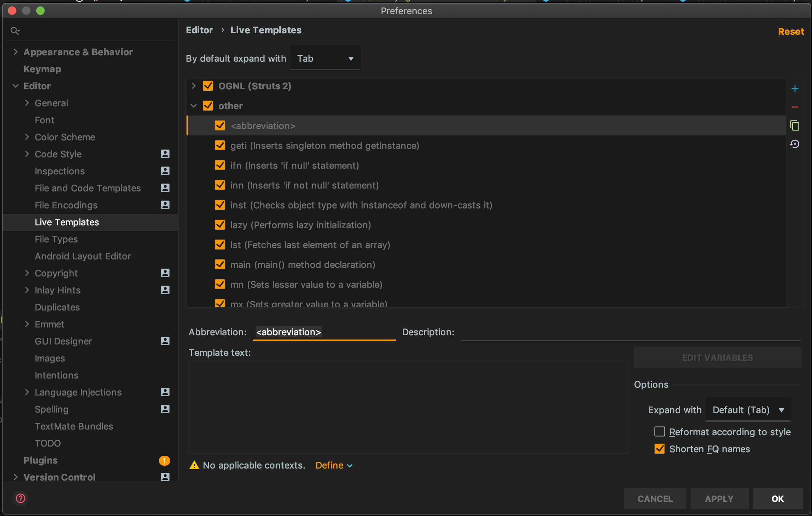Screen dimensions: 812x516
Task: Click into the Description text field
Action: click(x=630, y=332)
